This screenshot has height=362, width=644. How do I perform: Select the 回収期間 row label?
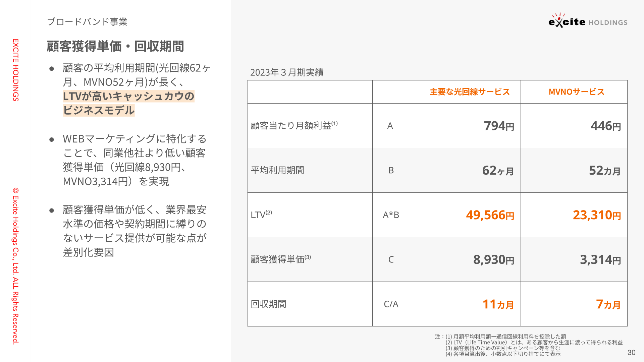(268, 304)
